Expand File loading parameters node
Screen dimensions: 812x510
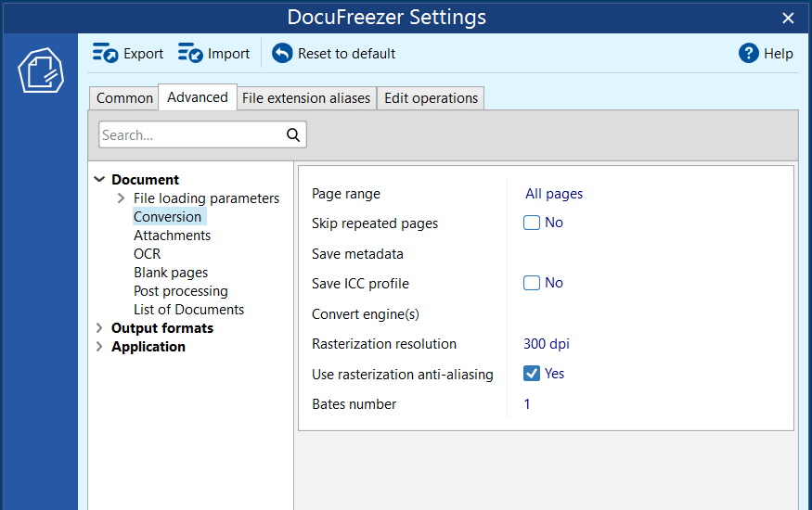coord(122,198)
